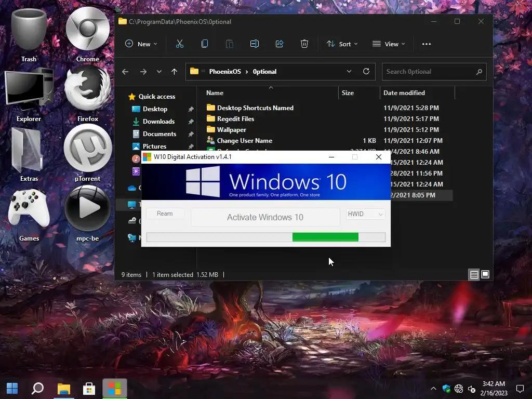Expand the address bar history dropdown
This screenshot has height=399, width=532.
pyautogui.click(x=349, y=71)
